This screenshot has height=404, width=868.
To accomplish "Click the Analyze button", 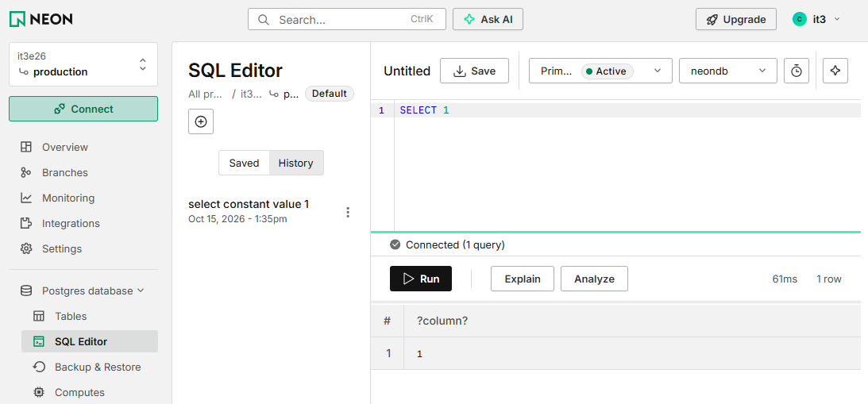I will coord(594,279).
